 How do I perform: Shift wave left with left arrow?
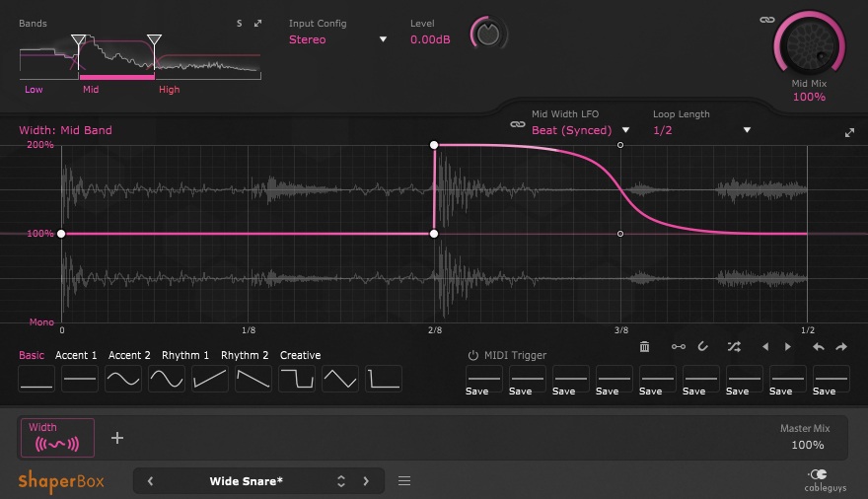[765, 347]
